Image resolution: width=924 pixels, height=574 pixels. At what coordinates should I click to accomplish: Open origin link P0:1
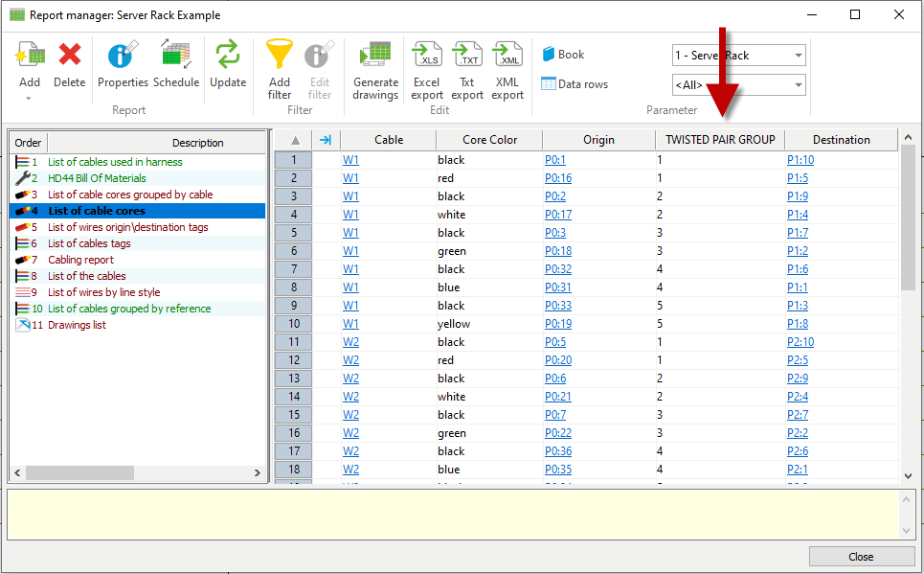[555, 160]
